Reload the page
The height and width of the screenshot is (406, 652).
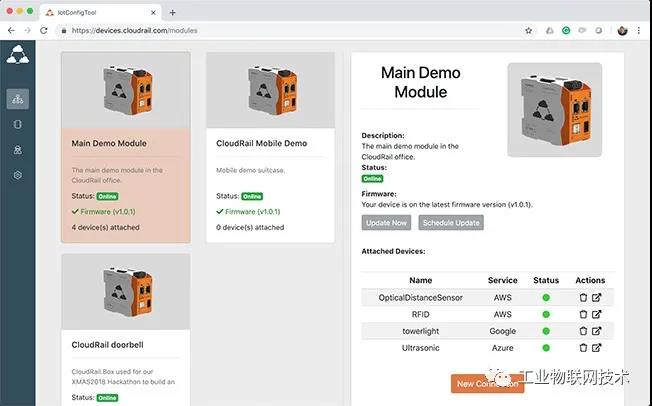pos(44,30)
